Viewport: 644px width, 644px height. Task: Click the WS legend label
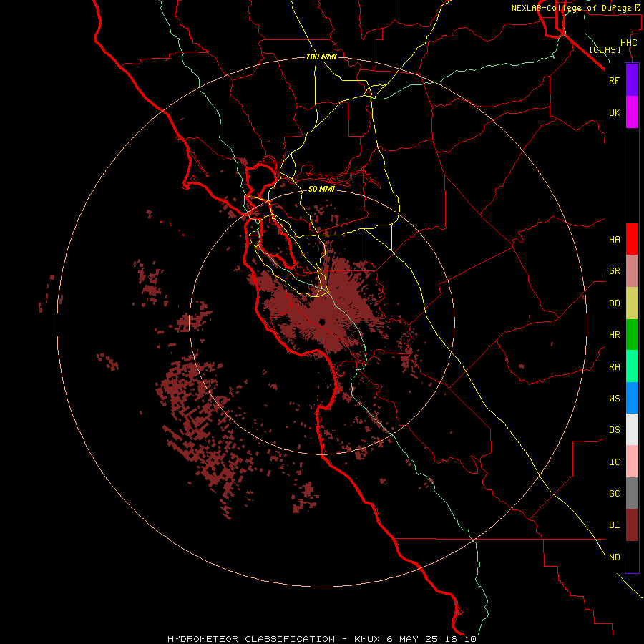pos(614,398)
